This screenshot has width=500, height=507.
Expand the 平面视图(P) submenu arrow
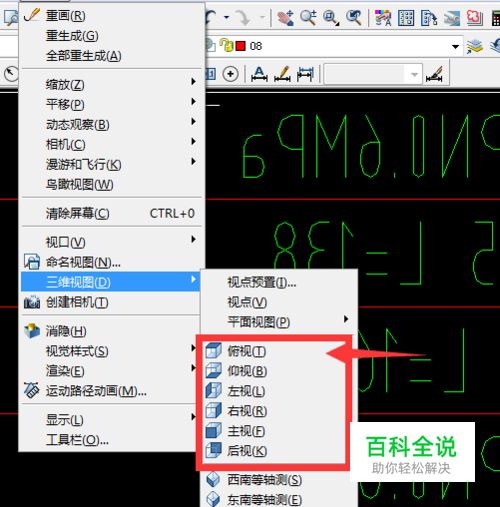(346, 319)
